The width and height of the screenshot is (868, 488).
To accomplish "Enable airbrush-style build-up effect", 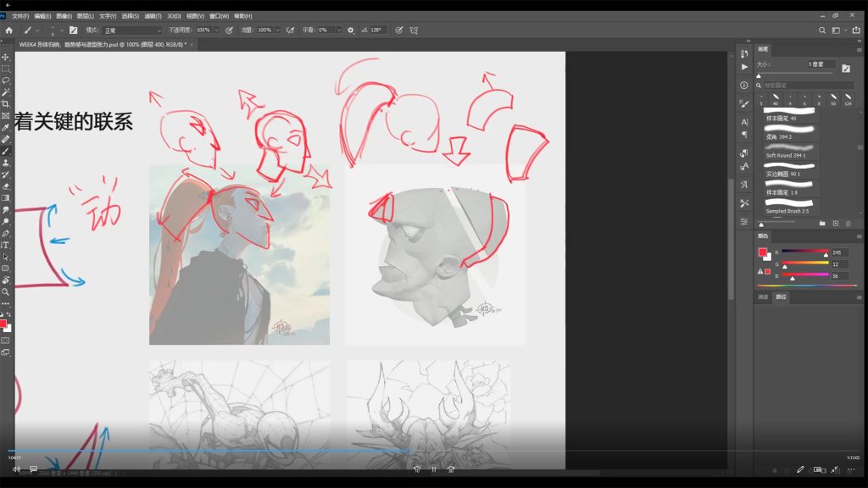I will point(291,30).
